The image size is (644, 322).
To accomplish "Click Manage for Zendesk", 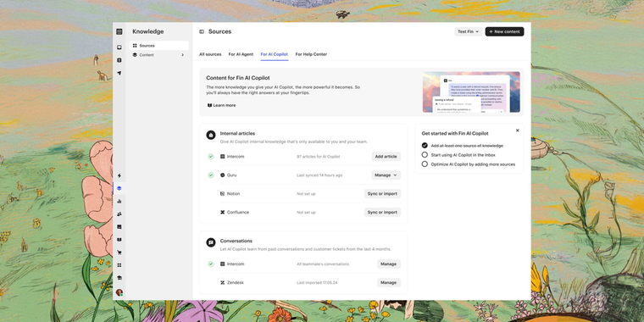I will point(389,282).
